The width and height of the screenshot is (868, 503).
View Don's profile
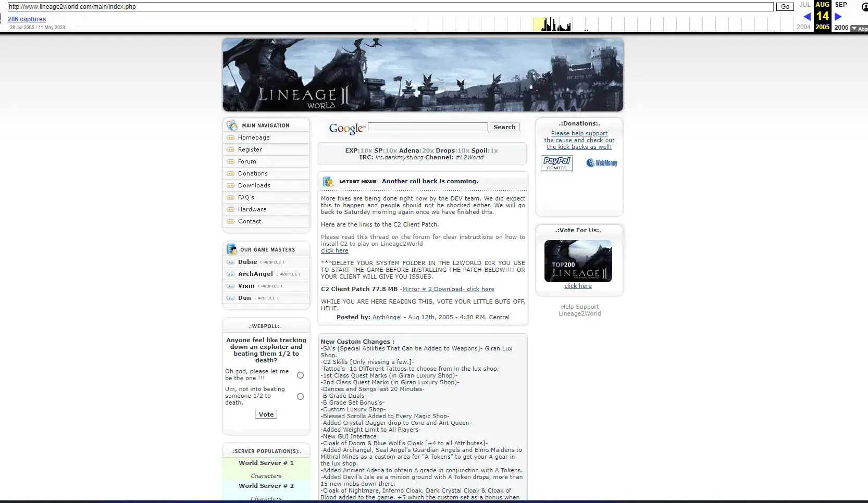point(266,298)
